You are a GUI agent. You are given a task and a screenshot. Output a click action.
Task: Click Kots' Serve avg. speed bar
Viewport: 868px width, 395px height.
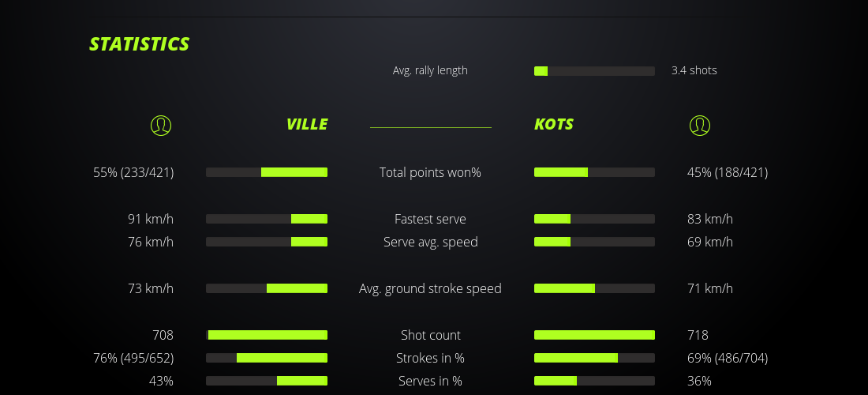point(594,242)
